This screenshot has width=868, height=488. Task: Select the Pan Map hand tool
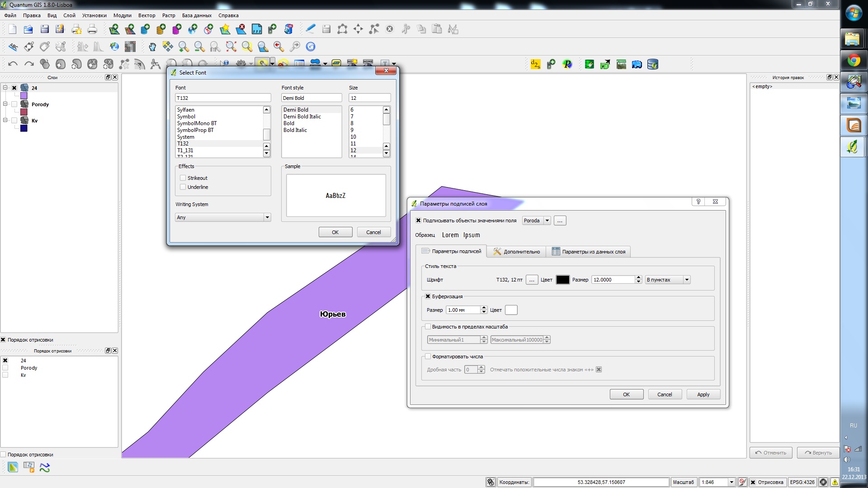click(x=152, y=47)
